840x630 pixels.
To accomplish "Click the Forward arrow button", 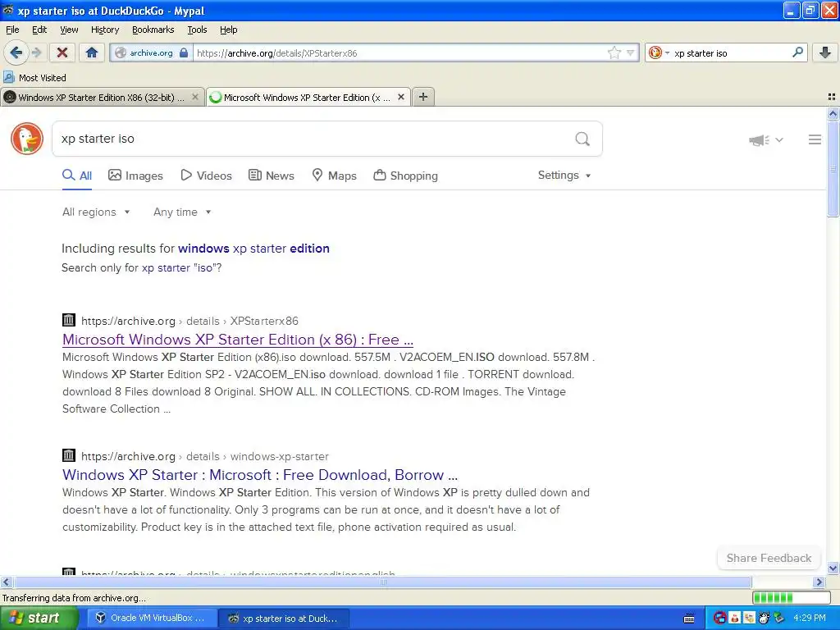I will [x=36, y=52].
